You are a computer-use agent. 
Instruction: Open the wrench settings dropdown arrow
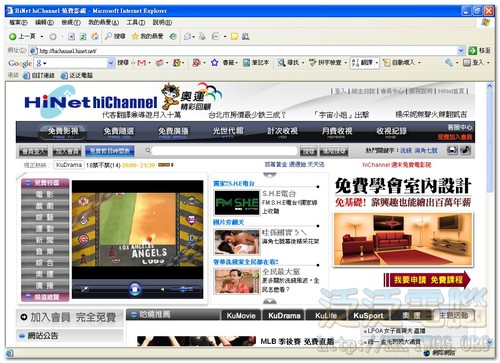456,63
